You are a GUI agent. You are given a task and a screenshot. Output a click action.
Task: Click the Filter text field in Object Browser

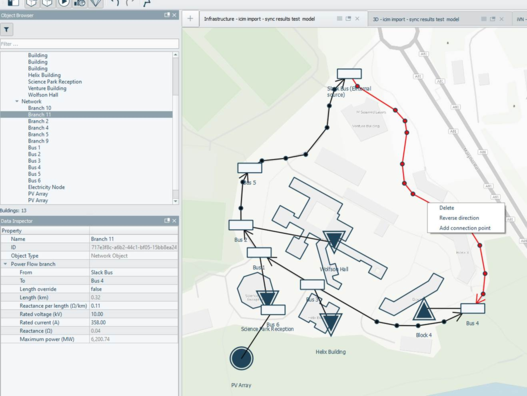coord(89,44)
